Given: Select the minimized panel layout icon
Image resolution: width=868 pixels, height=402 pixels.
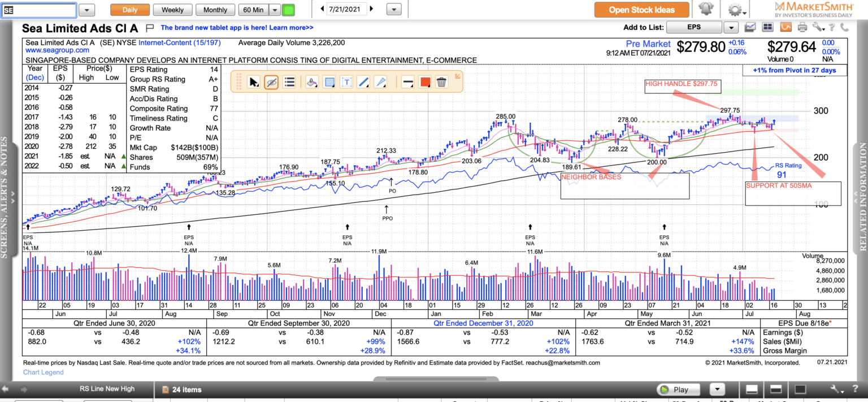Looking at the screenshot, I should pos(752,389).
